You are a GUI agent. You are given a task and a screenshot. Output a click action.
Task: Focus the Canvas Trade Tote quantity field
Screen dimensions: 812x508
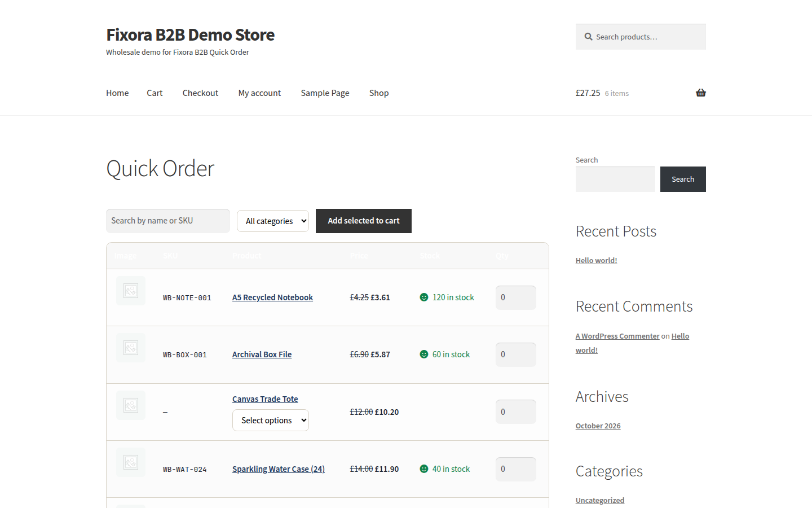pos(516,411)
